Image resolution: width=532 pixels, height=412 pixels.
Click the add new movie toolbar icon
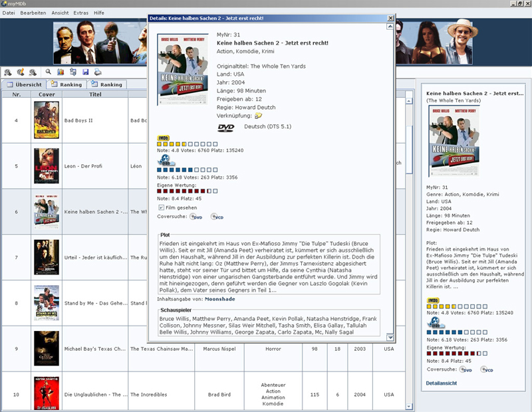point(7,72)
